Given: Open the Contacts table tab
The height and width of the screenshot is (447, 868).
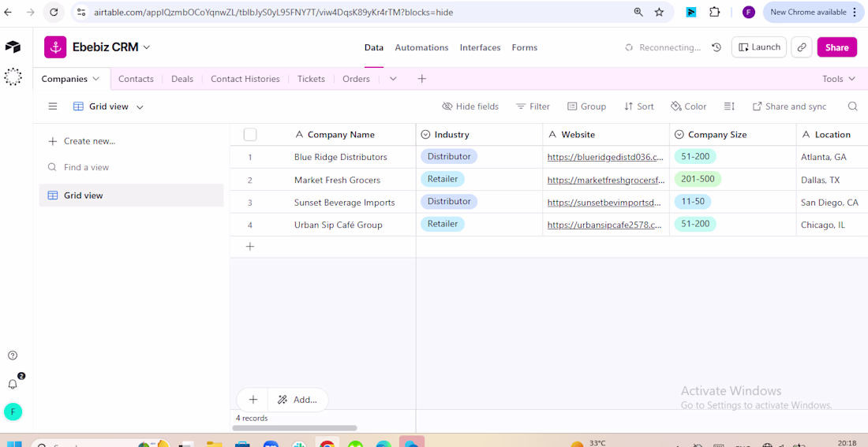Looking at the screenshot, I should click(136, 79).
